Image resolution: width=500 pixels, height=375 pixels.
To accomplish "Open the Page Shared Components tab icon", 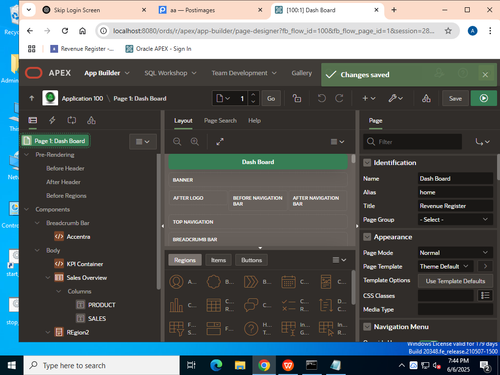I will click(91, 120).
